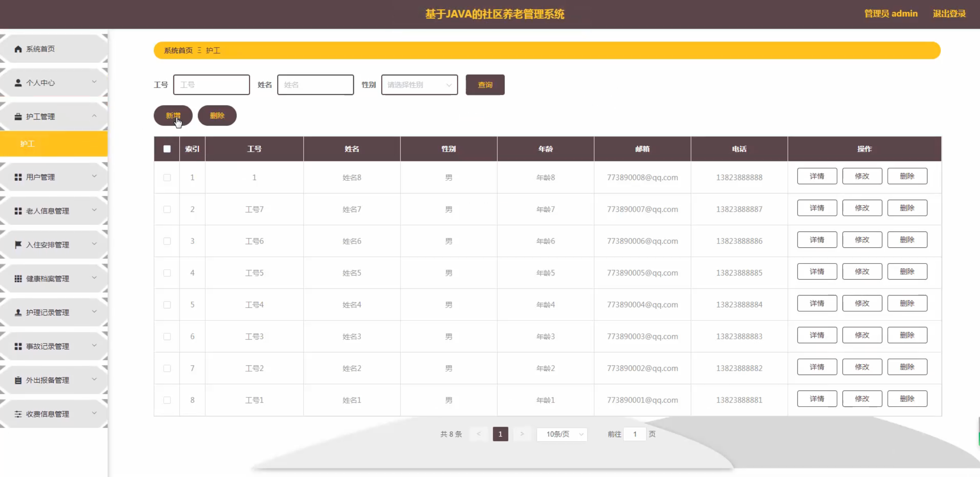Image resolution: width=980 pixels, height=477 pixels.
Task: Click the clipboard icon beside 外出报备管理
Action: (x=18, y=380)
